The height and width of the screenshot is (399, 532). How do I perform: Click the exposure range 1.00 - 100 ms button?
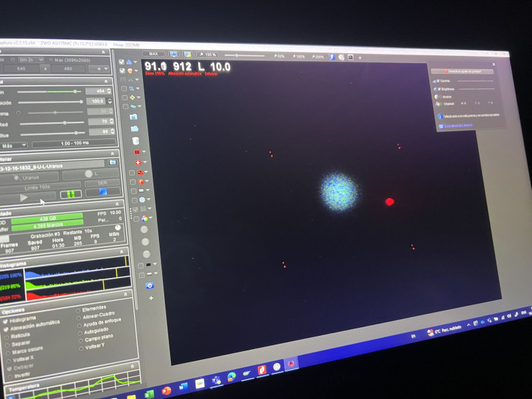(x=74, y=143)
